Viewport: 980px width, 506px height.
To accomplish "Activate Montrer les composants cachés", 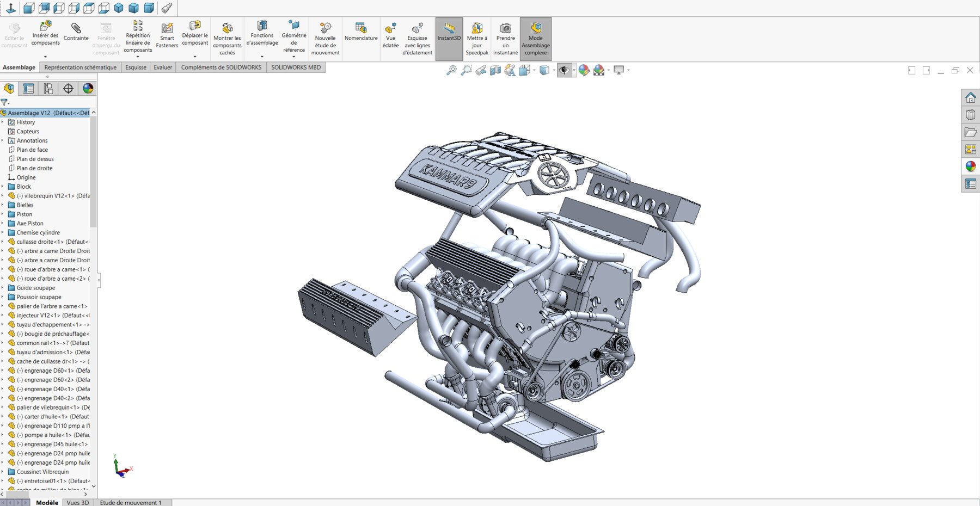I will (x=227, y=34).
